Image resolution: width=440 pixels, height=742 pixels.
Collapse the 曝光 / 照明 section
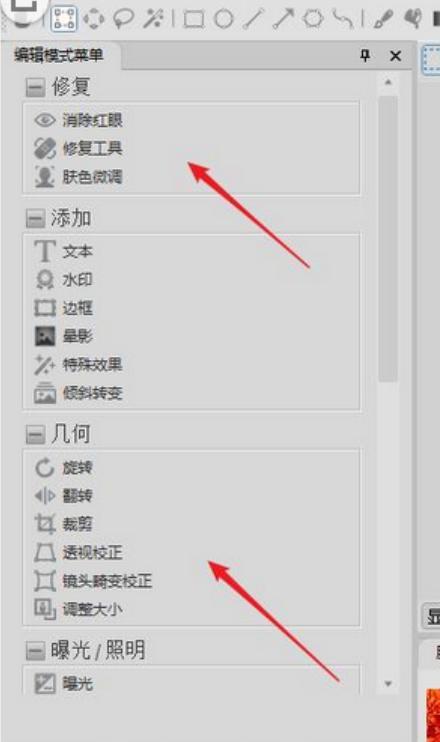coord(35,651)
